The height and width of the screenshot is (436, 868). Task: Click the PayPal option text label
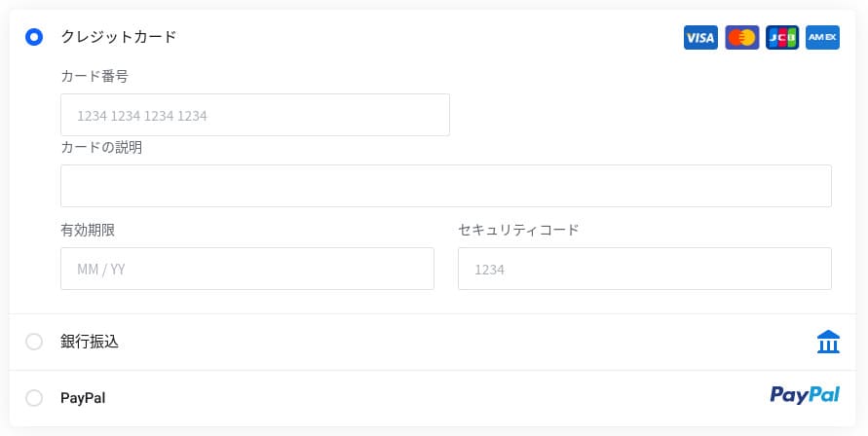(83, 398)
